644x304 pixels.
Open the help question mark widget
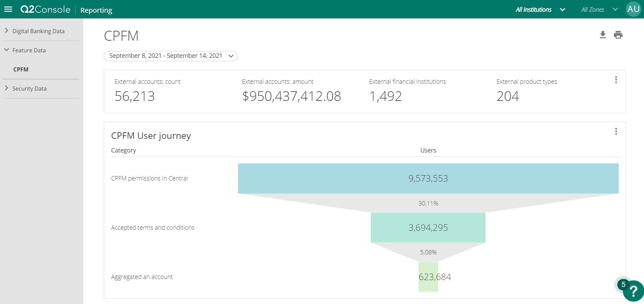tap(634, 291)
